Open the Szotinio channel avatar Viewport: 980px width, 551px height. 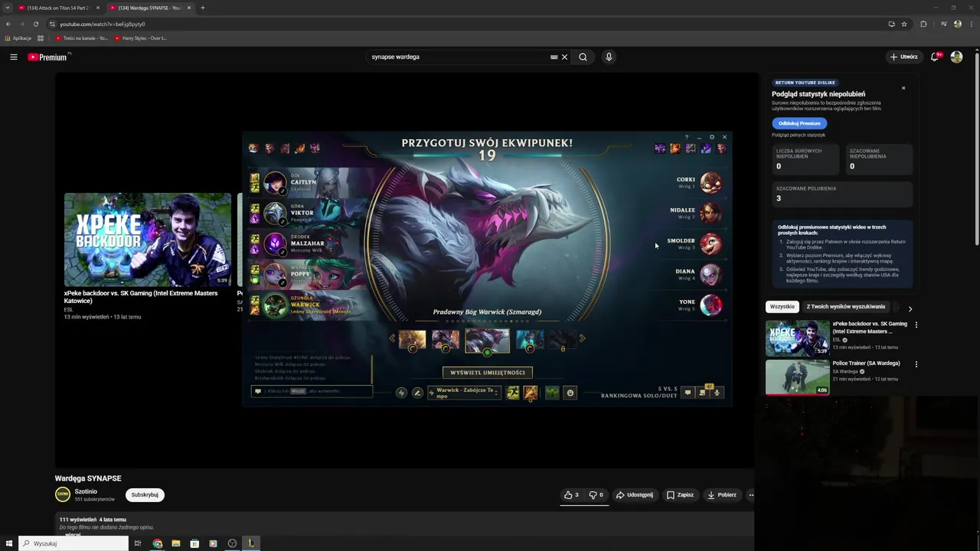(x=63, y=495)
